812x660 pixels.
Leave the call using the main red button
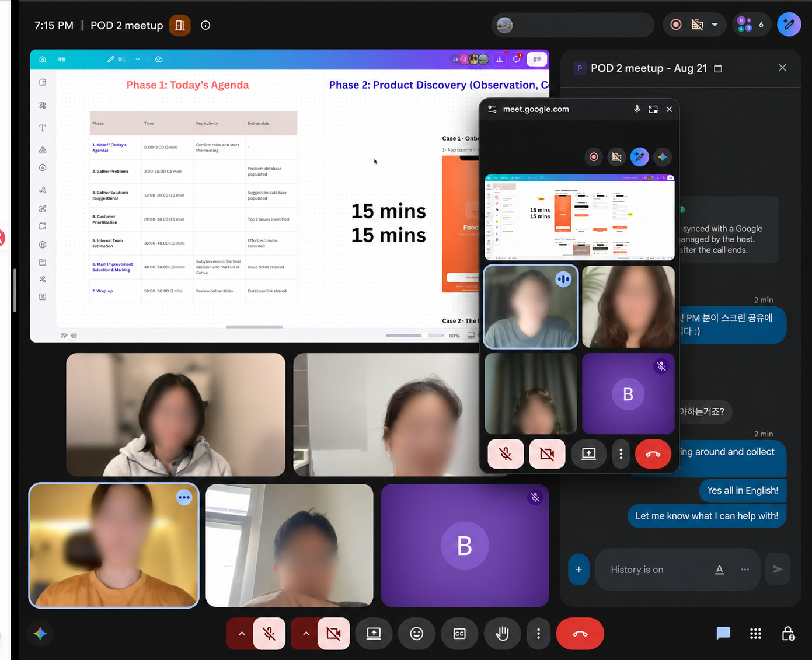[x=580, y=634]
